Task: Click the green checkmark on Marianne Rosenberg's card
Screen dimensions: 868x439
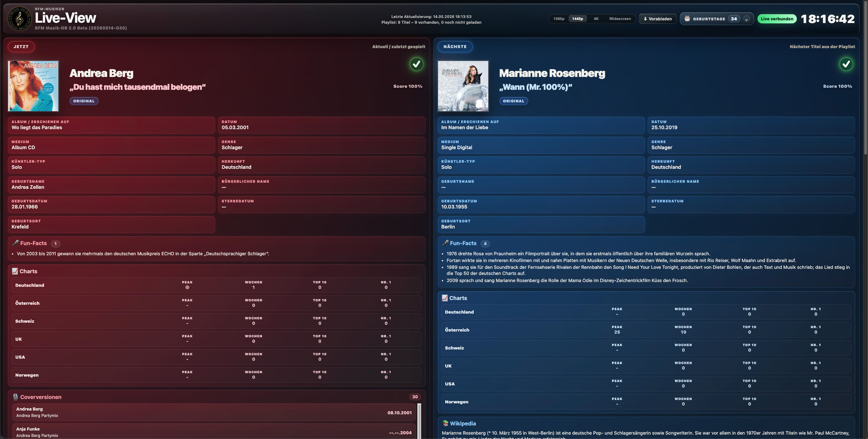Action: tap(846, 64)
